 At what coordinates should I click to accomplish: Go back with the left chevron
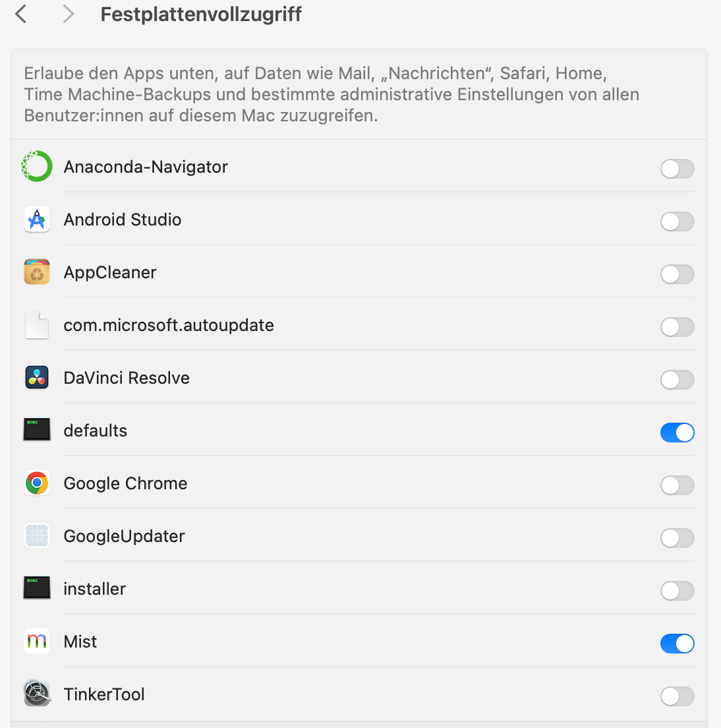pyautogui.click(x=21, y=14)
